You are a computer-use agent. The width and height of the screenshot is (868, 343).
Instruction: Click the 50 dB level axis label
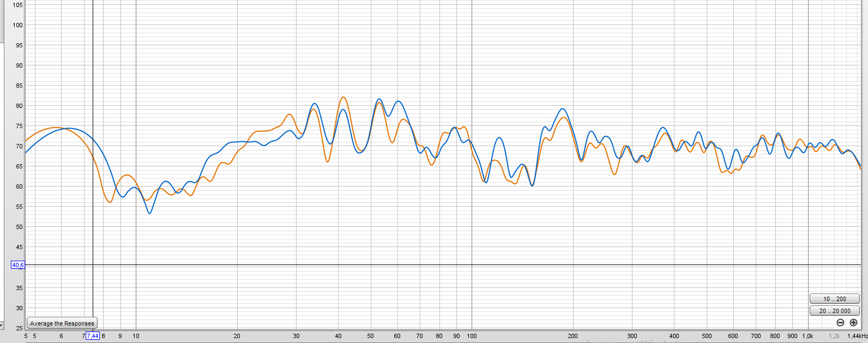[x=19, y=227]
